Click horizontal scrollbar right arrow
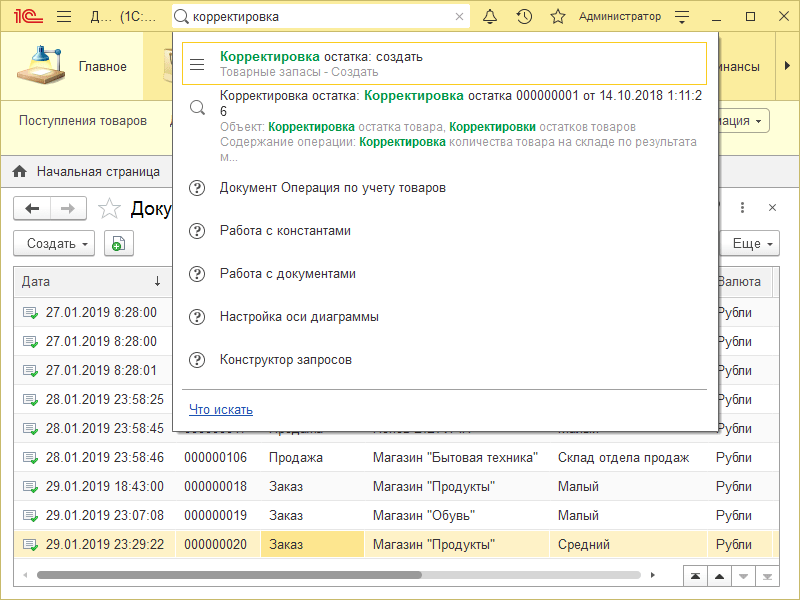The image size is (800, 600). (x=653, y=575)
